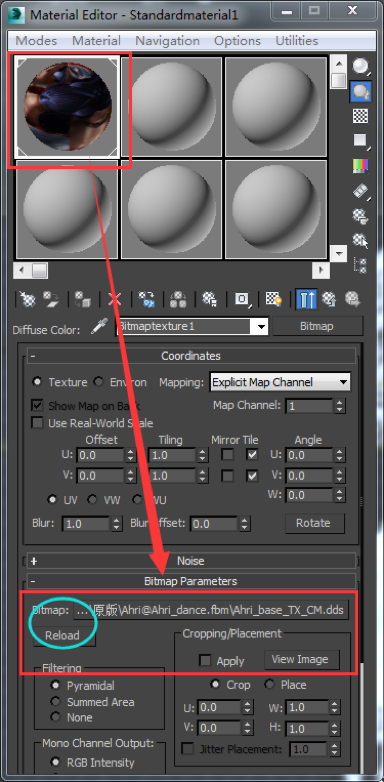384x782 pixels.
Task: Enable the U Mirror checkbox
Action: click(228, 455)
